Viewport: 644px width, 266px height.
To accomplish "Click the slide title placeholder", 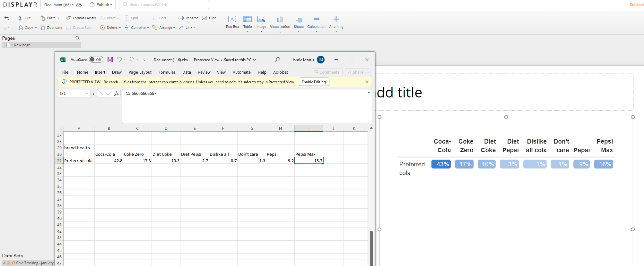I will coord(504,92).
